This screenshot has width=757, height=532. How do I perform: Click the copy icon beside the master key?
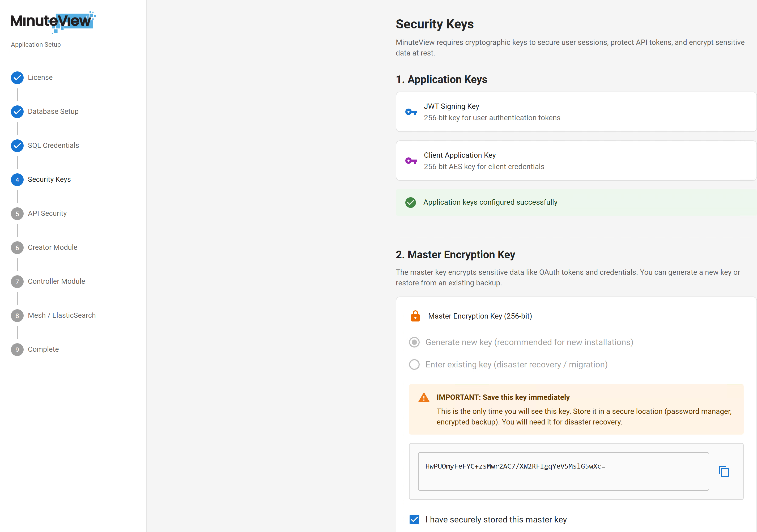point(724,471)
